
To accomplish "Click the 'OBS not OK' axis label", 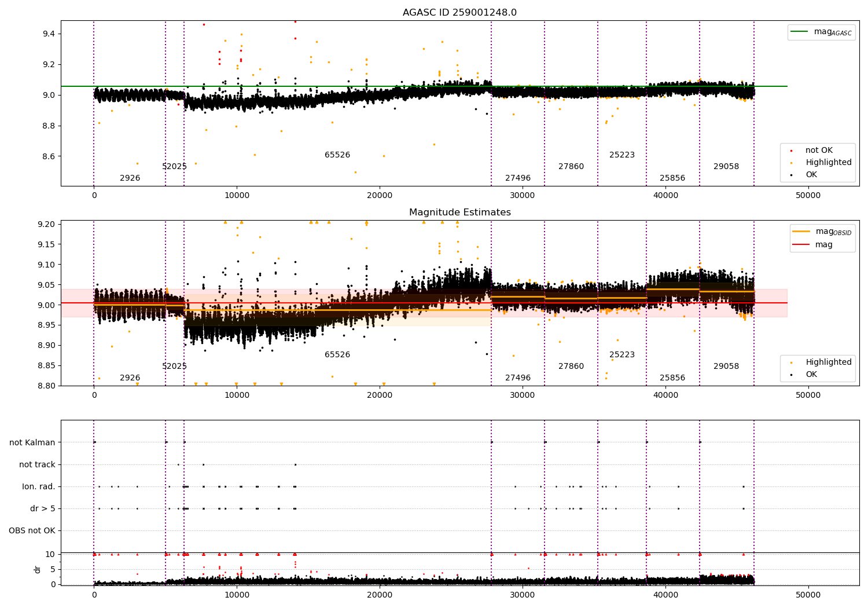I will (32, 530).
